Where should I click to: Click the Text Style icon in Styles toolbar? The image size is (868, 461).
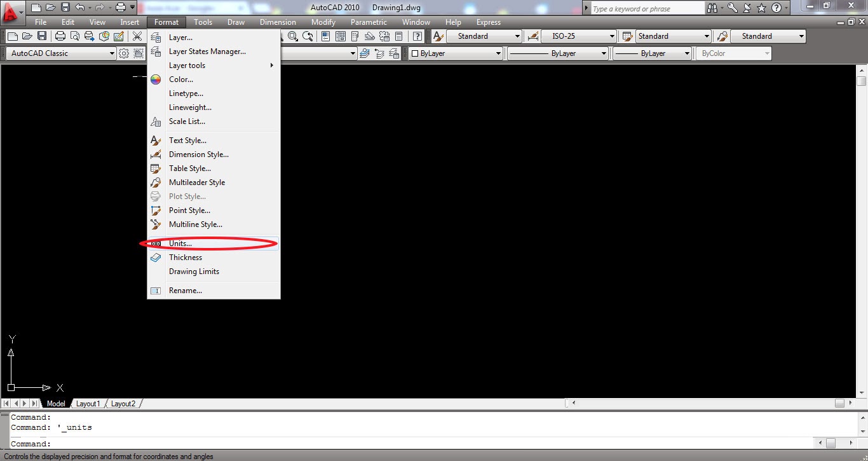[x=438, y=36]
